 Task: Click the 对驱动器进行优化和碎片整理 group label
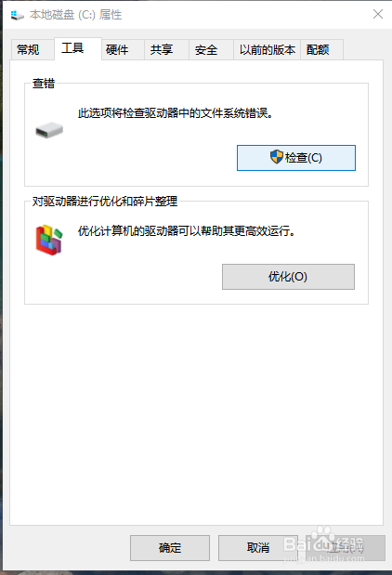pyautogui.click(x=105, y=201)
